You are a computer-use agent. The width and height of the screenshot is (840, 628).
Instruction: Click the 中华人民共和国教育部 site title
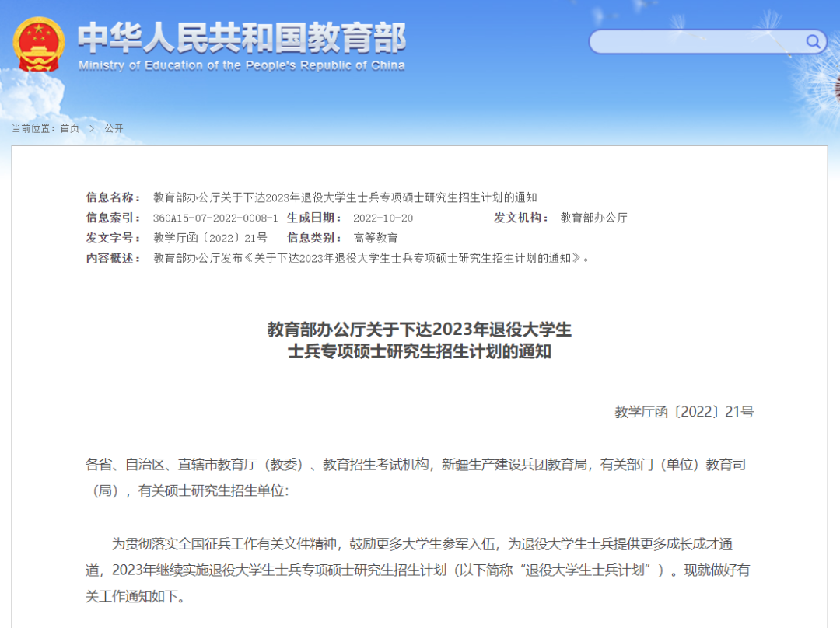coord(242,37)
